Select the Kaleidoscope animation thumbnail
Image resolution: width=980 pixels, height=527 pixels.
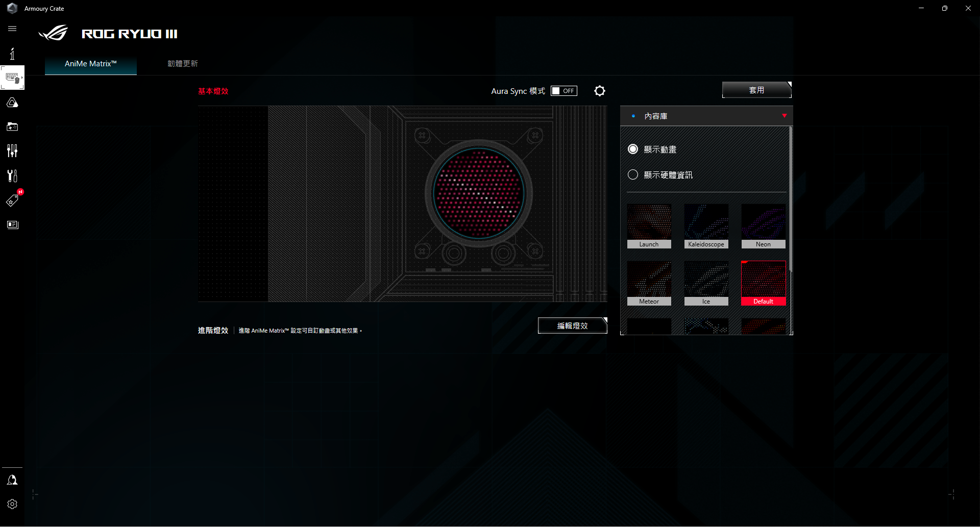coord(706,227)
